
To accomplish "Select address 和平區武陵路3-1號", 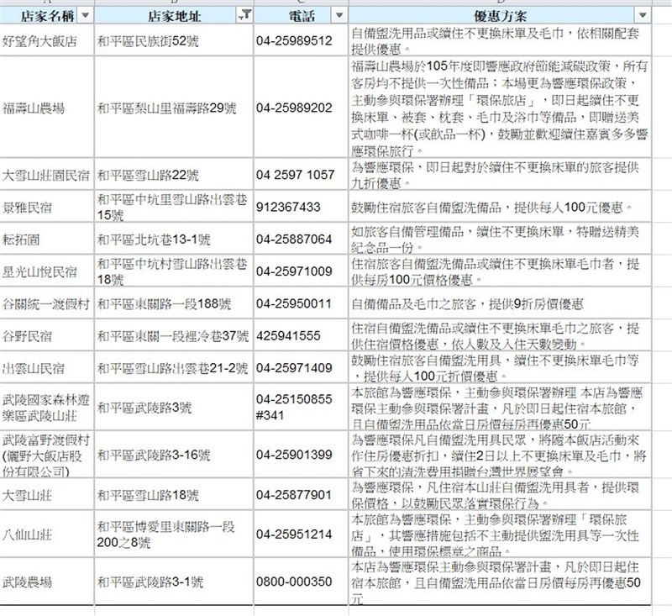I will (174, 582).
